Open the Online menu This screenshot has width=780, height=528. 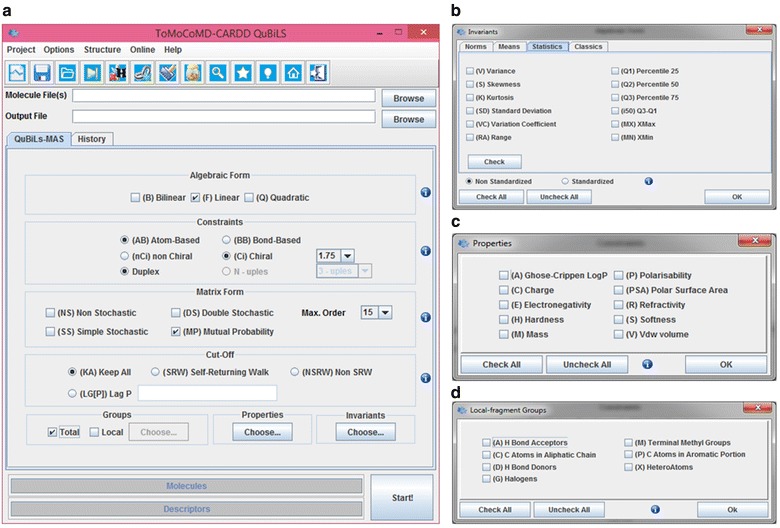[142, 50]
